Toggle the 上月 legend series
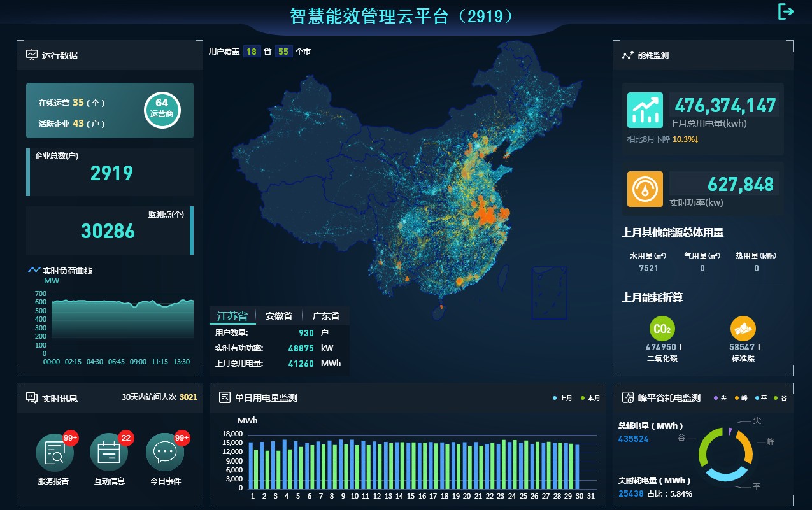 pos(562,398)
